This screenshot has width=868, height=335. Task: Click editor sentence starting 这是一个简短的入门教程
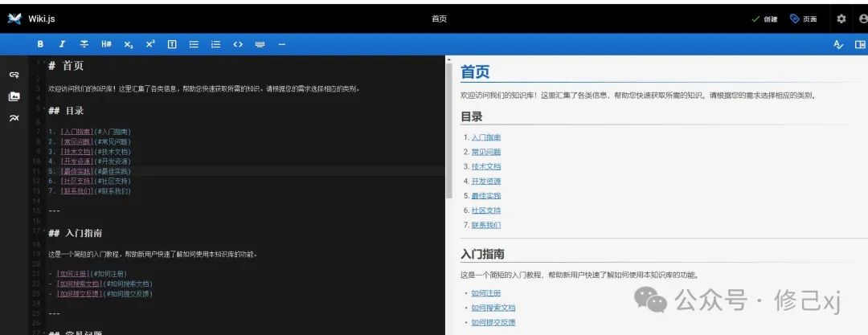tap(153, 255)
